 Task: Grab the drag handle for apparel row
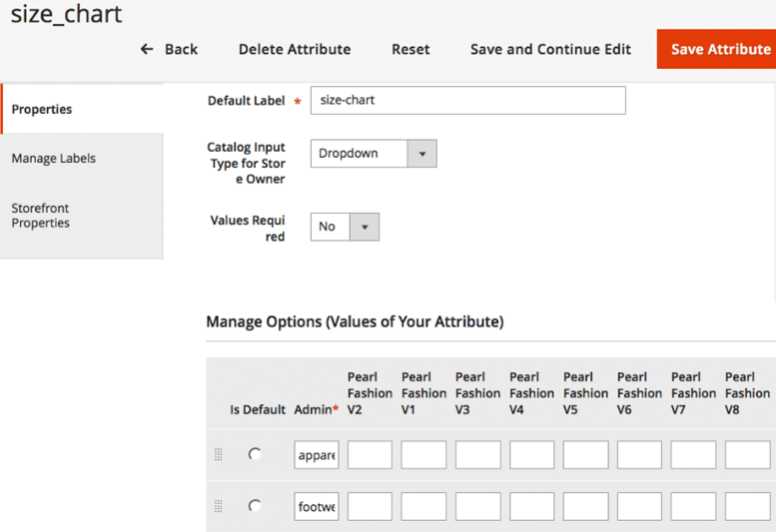(x=219, y=455)
